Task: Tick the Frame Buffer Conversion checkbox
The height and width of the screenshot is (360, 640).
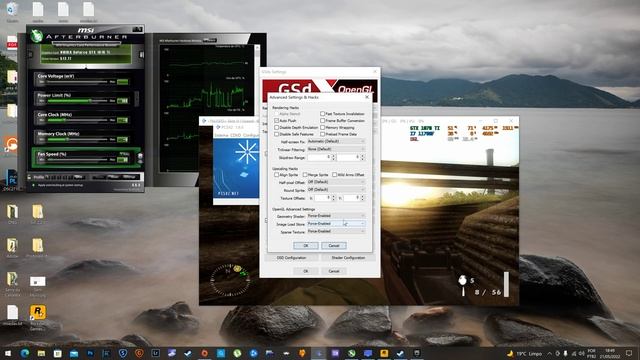Action: click(x=322, y=121)
